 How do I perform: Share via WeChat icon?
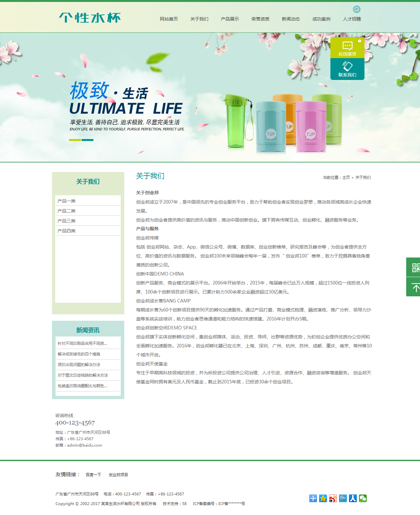(363, 498)
